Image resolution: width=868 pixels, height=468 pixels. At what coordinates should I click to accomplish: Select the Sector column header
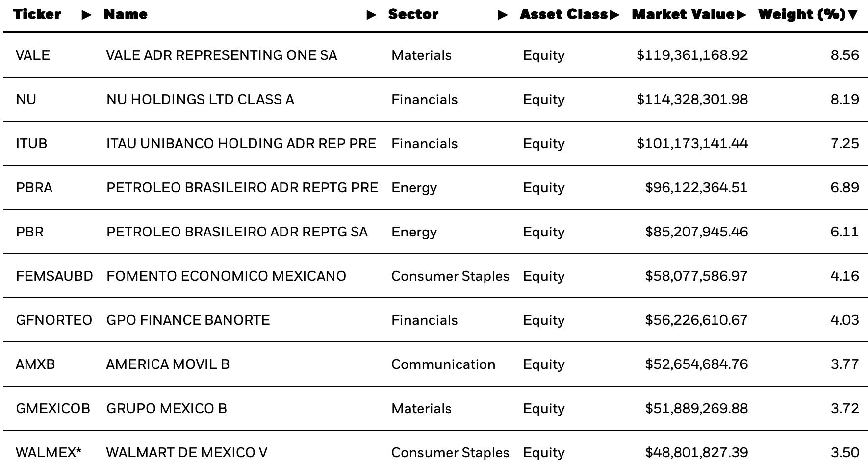click(x=413, y=14)
